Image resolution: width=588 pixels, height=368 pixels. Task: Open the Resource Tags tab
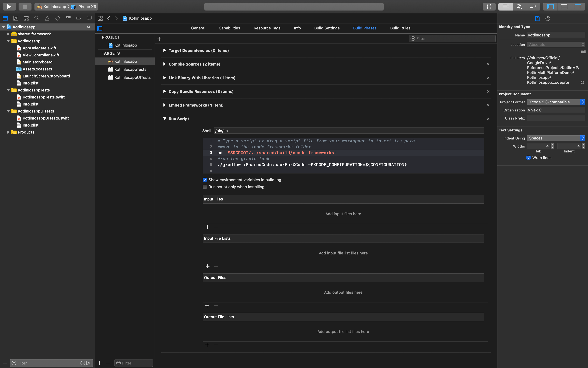click(267, 28)
